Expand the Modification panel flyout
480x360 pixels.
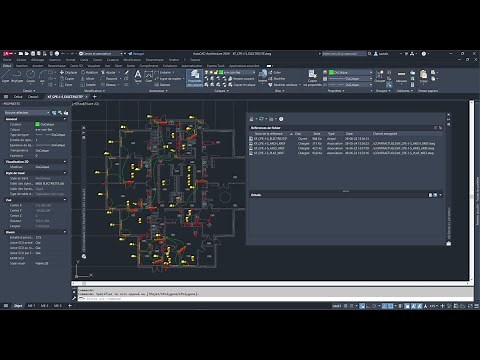pos(94,91)
